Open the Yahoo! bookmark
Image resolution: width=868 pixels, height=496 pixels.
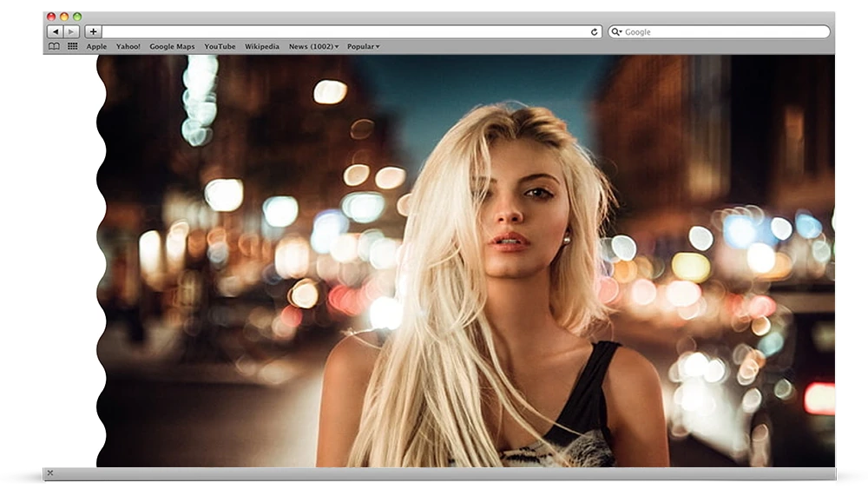click(128, 47)
